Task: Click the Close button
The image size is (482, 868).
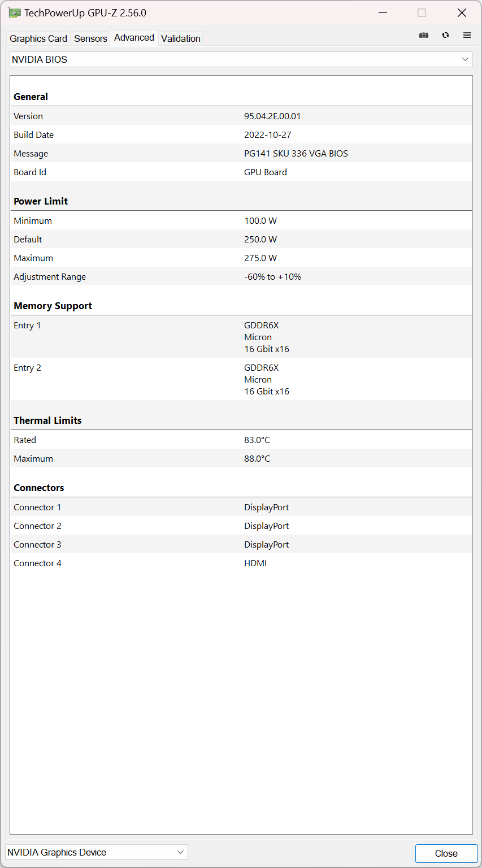Action: (x=446, y=853)
